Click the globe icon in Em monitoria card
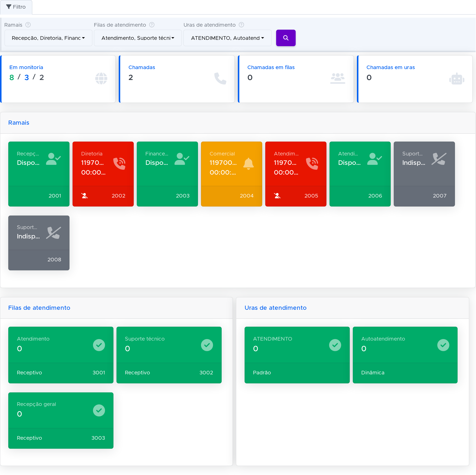 (x=101, y=78)
